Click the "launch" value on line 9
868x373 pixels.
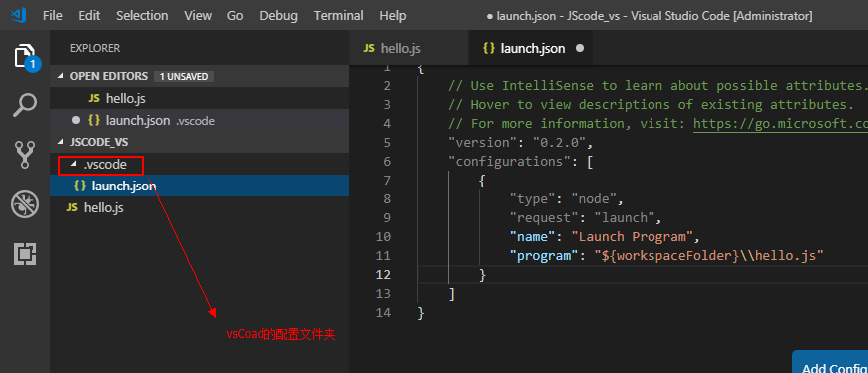pos(624,217)
